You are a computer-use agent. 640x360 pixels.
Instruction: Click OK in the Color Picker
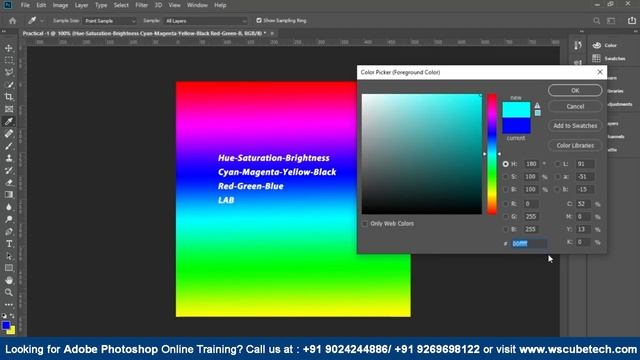pos(575,90)
